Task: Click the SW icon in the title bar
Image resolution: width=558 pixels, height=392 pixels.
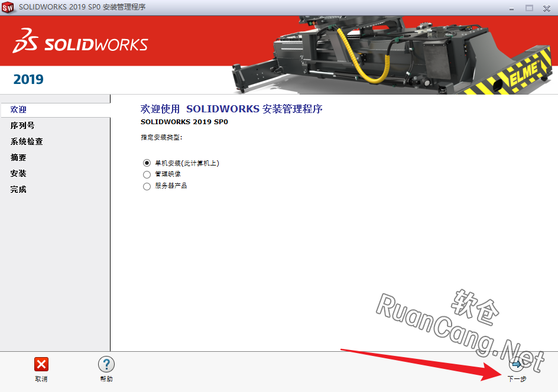Action: pos(8,8)
